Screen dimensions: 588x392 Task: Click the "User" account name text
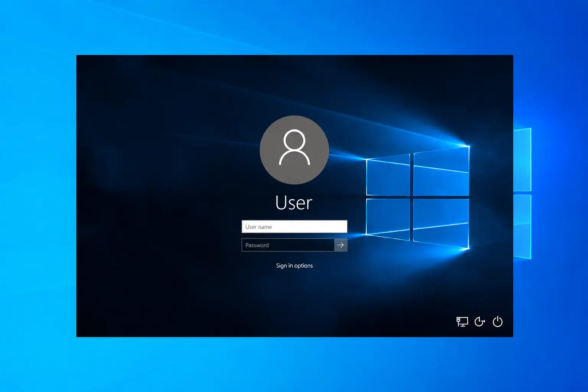[x=294, y=203]
